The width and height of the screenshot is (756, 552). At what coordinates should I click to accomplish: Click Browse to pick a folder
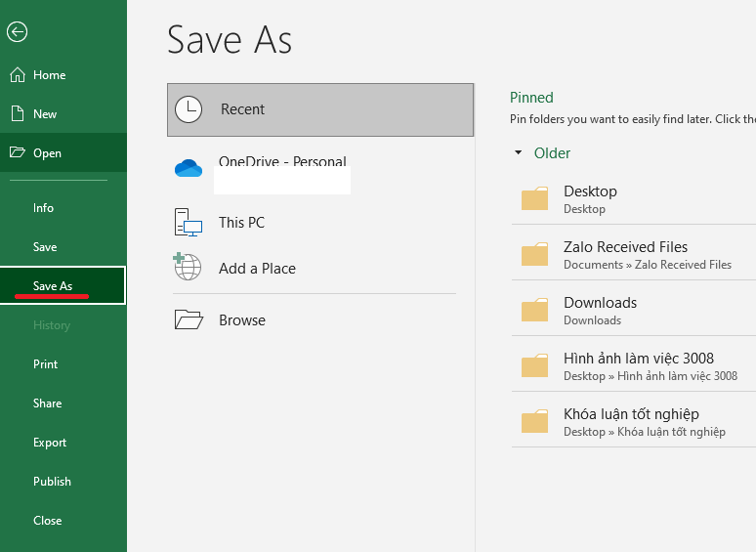tap(320, 320)
